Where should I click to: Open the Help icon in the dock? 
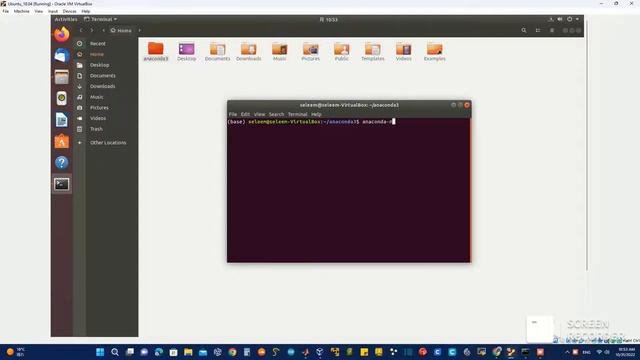62,162
